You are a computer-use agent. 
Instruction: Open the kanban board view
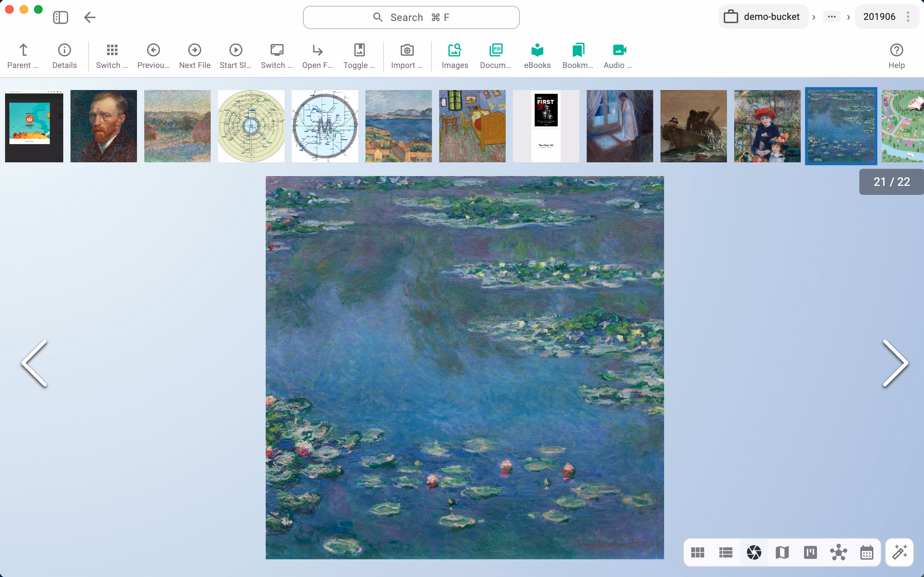[x=810, y=552]
